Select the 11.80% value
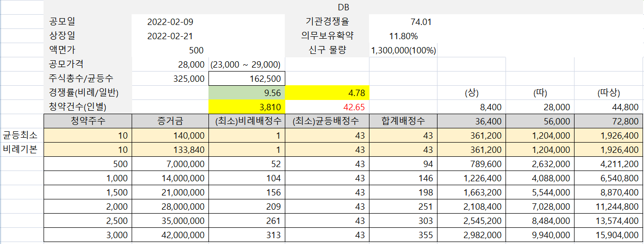 click(403, 36)
